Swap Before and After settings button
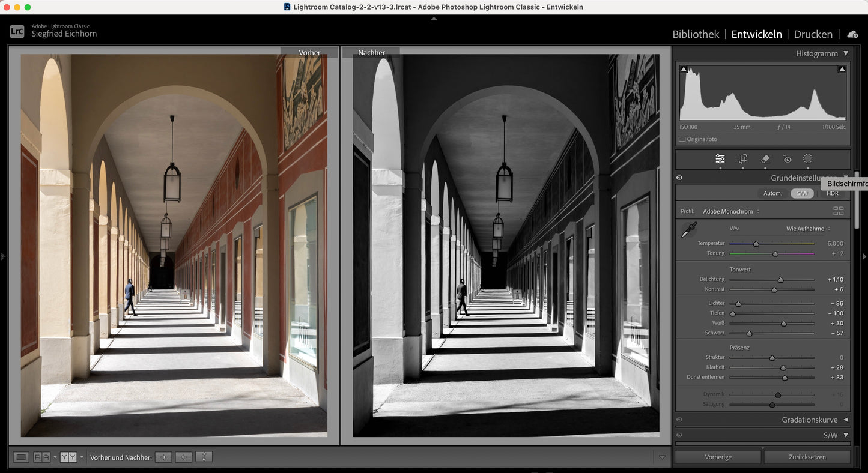This screenshot has width=868, height=473. tap(204, 457)
